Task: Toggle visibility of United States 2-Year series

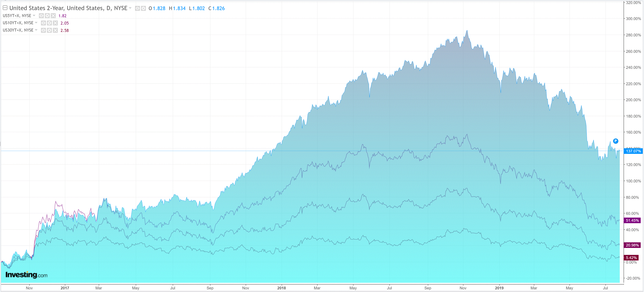Action: pyautogui.click(x=137, y=9)
